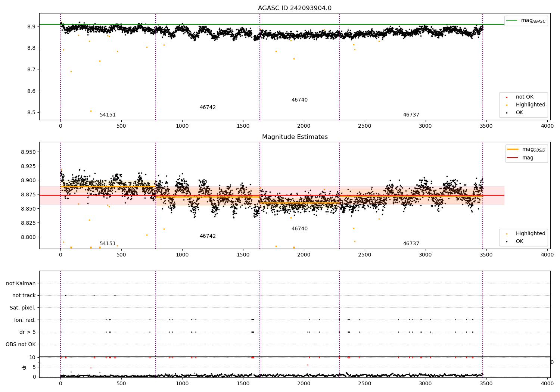Click OBSID label 46742 in the Magnitude Estimates plot
This screenshot has height=392, width=560.
click(208, 236)
